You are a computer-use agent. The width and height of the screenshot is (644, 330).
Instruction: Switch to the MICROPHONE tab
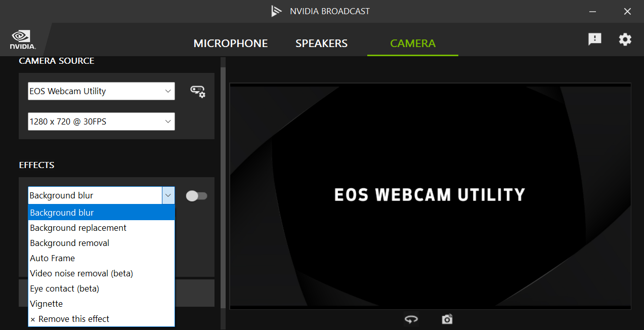[231, 44]
